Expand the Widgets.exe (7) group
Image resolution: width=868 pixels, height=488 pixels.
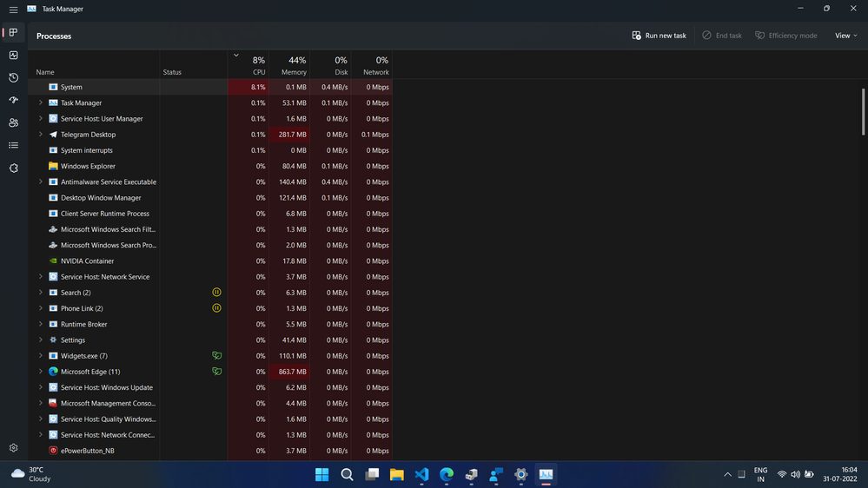click(x=41, y=356)
